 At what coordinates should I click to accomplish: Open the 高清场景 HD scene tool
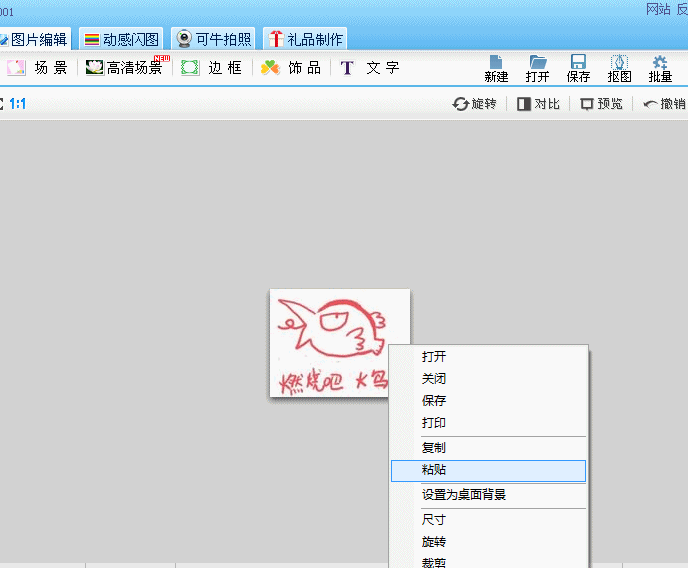124,68
